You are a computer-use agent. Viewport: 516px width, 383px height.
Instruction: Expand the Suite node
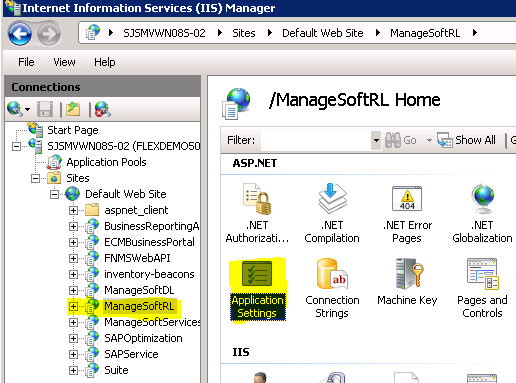pos(73,370)
